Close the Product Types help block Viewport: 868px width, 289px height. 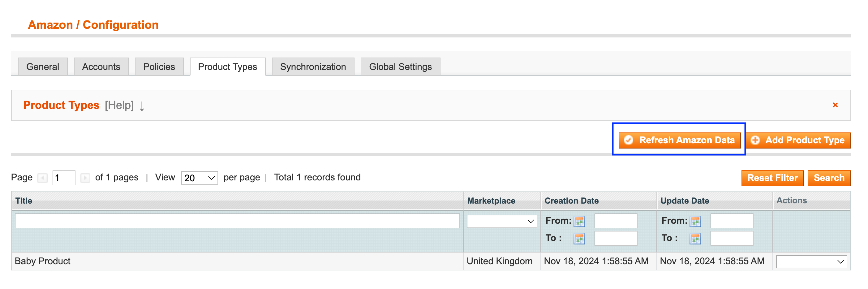835,105
